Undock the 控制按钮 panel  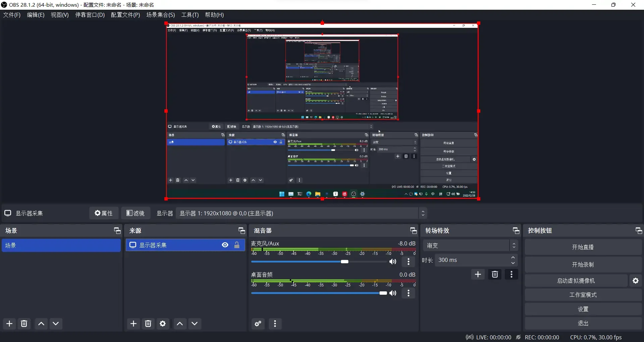[x=639, y=231]
